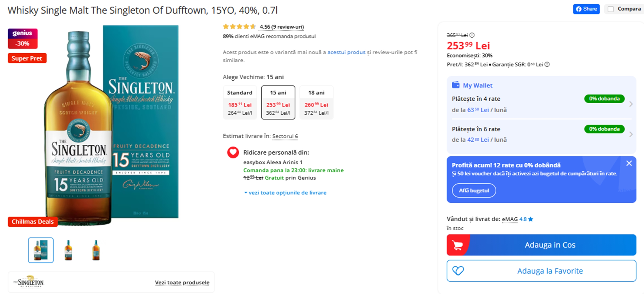644x294 pixels.
Task: Click the SGR guarantee info icon
Action: coord(547,64)
